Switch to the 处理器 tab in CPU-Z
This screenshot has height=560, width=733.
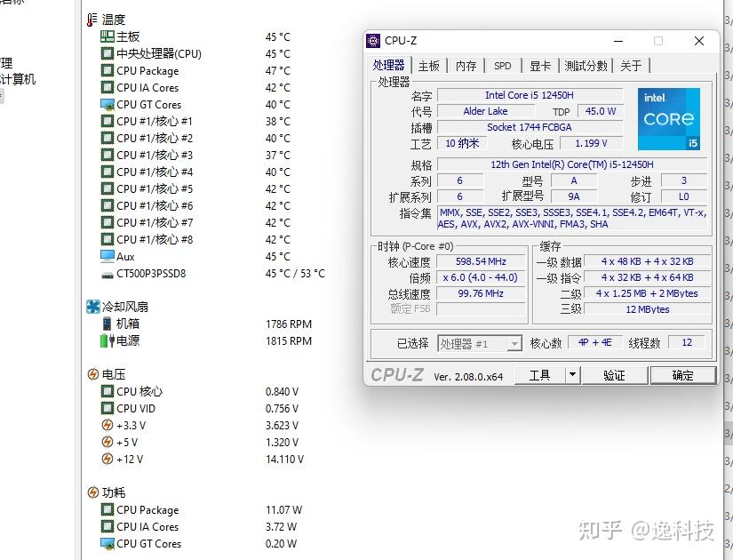point(388,66)
